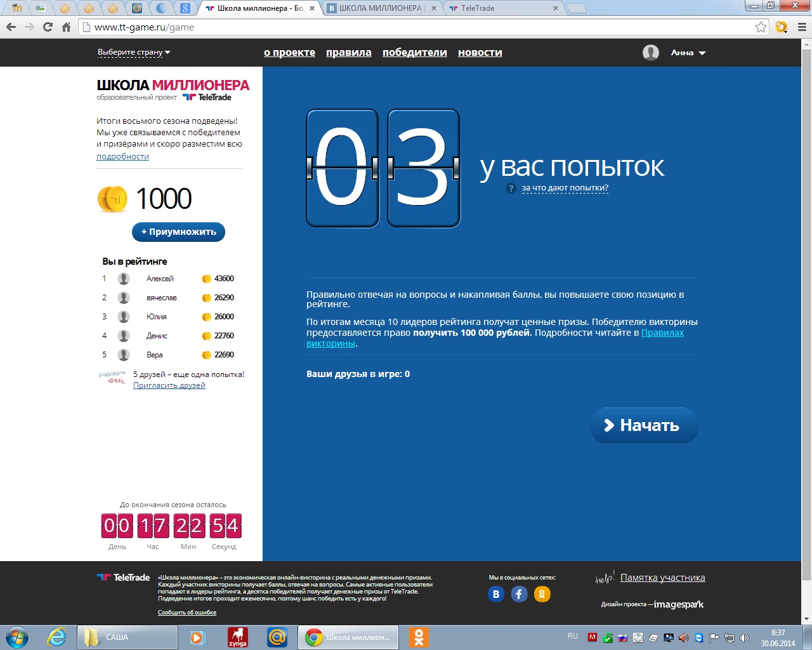
Task: Bookmark this page with the star icon
Action: (x=761, y=27)
